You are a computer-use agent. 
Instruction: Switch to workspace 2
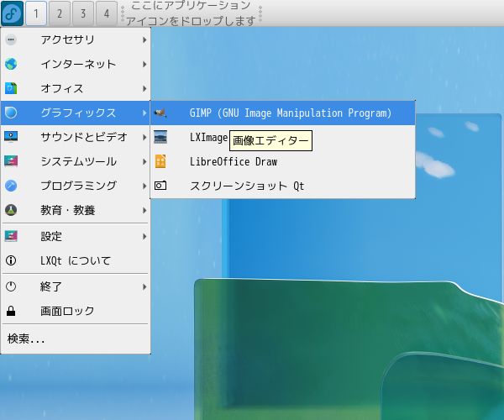click(60, 13)
